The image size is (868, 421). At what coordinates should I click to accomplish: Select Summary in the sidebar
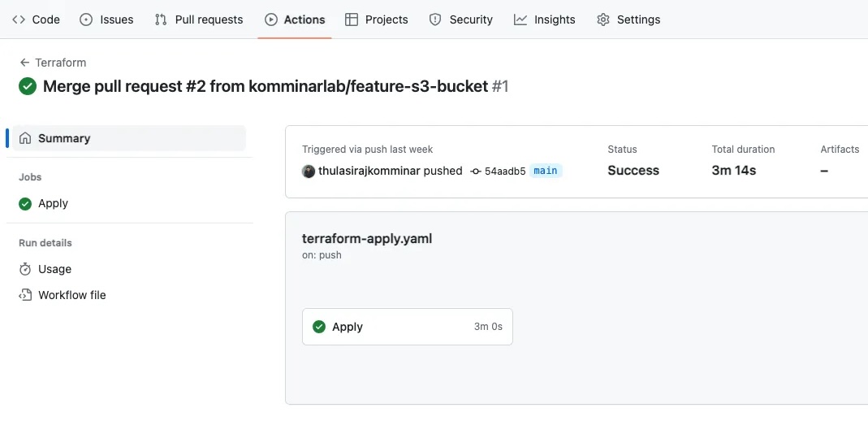point(129,138)
